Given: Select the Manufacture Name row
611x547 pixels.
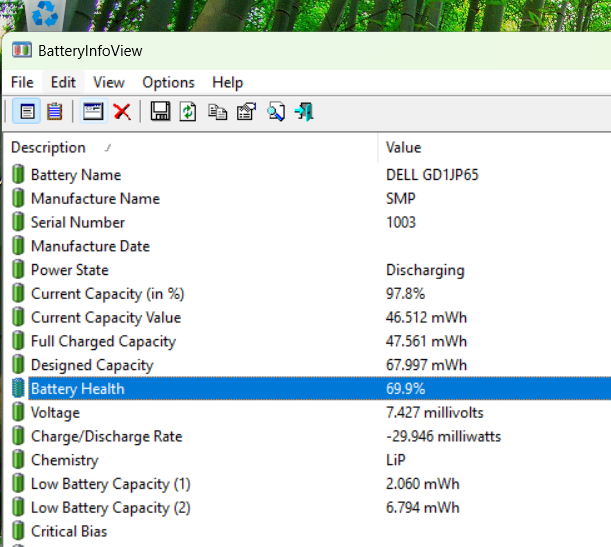Looking at the screenshot, I should pos(307,198).
